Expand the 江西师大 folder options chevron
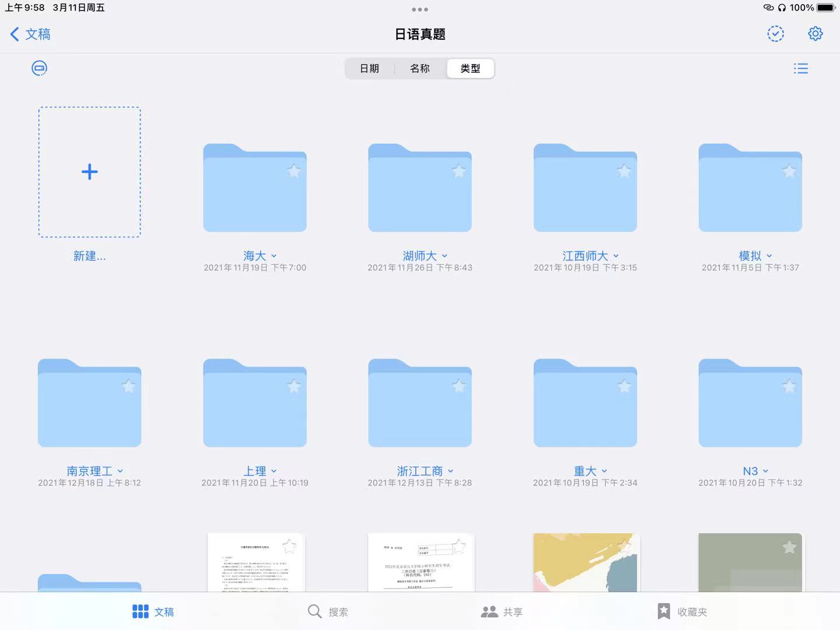 click(616, 256)
